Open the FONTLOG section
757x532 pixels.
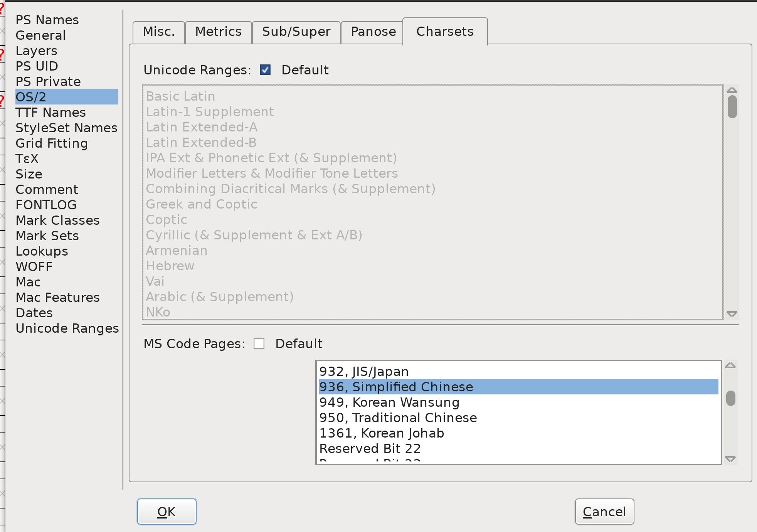click(46, 205)
